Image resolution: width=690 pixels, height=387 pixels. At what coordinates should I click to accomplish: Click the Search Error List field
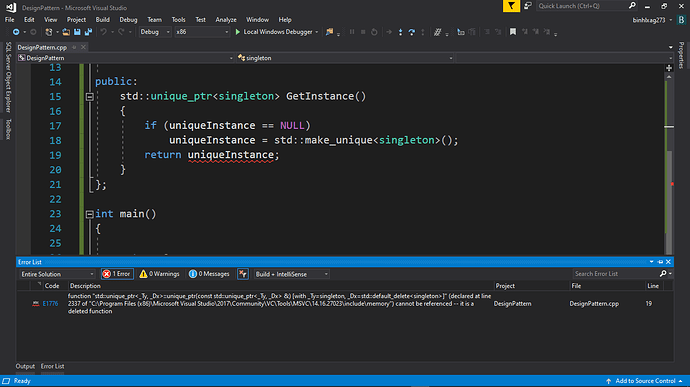pyautogui.click(x=615, y=274)
